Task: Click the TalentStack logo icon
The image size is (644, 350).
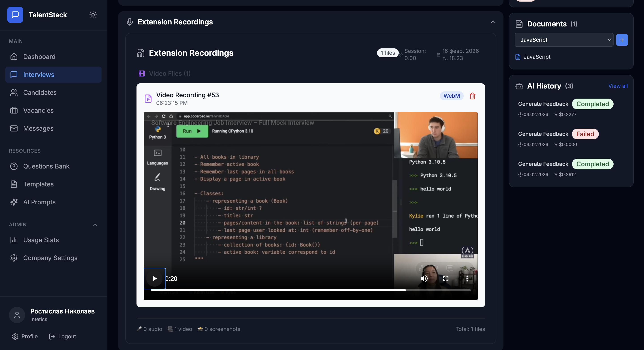Action: coord(15,15)
